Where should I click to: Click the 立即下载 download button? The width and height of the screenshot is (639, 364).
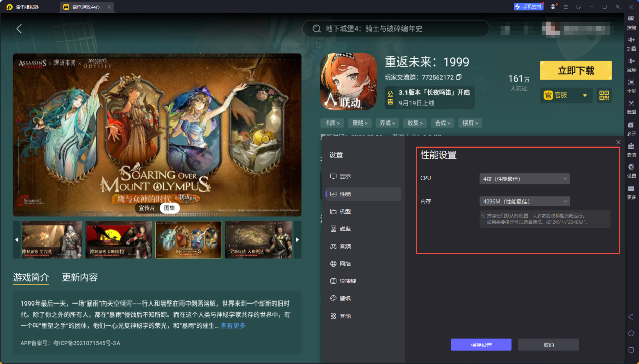click(576, 71)
